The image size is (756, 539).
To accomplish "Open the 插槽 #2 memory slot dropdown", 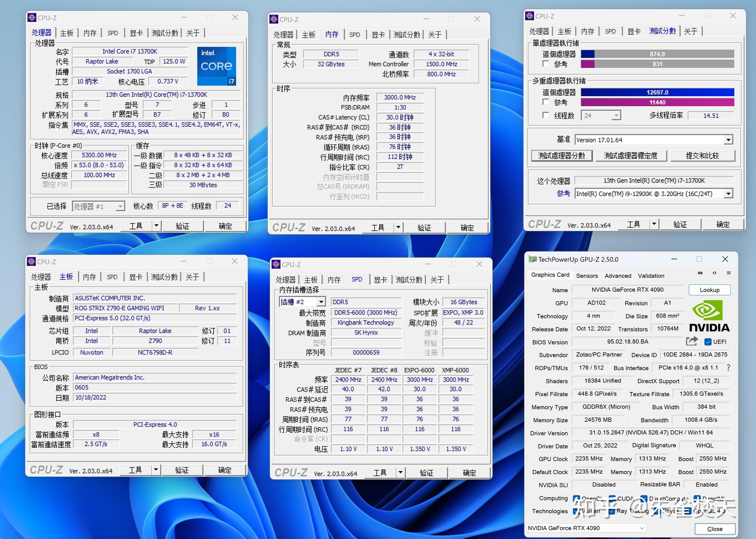I will (x=321, y=302).
